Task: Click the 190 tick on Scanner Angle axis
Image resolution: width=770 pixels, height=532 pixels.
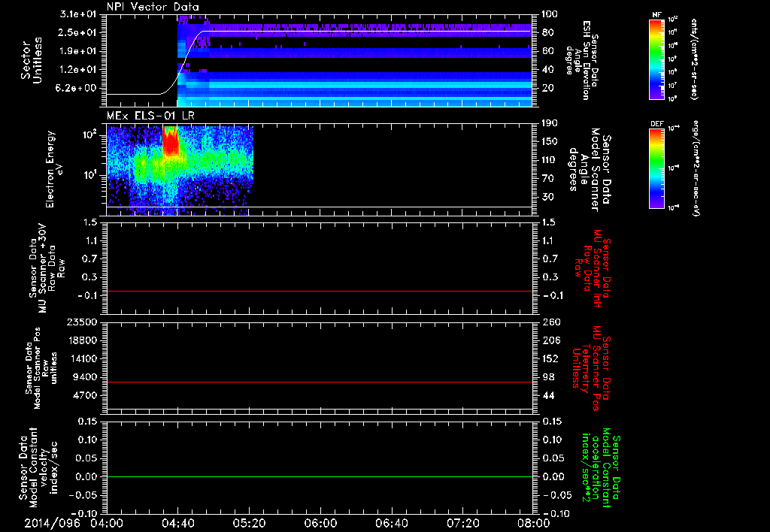Action: tap(550, 123)
